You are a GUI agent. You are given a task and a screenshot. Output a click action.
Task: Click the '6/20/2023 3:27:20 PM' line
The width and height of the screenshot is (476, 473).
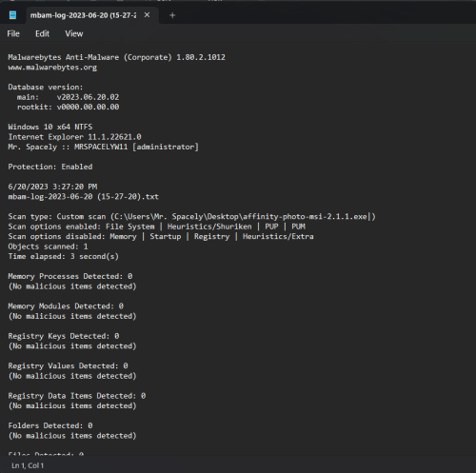tap(52, 187)
